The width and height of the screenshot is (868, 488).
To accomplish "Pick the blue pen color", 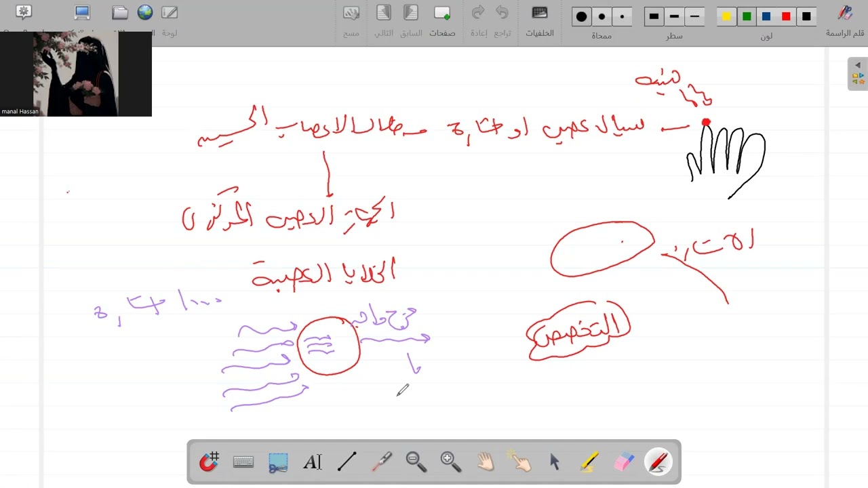I will 766,16.
